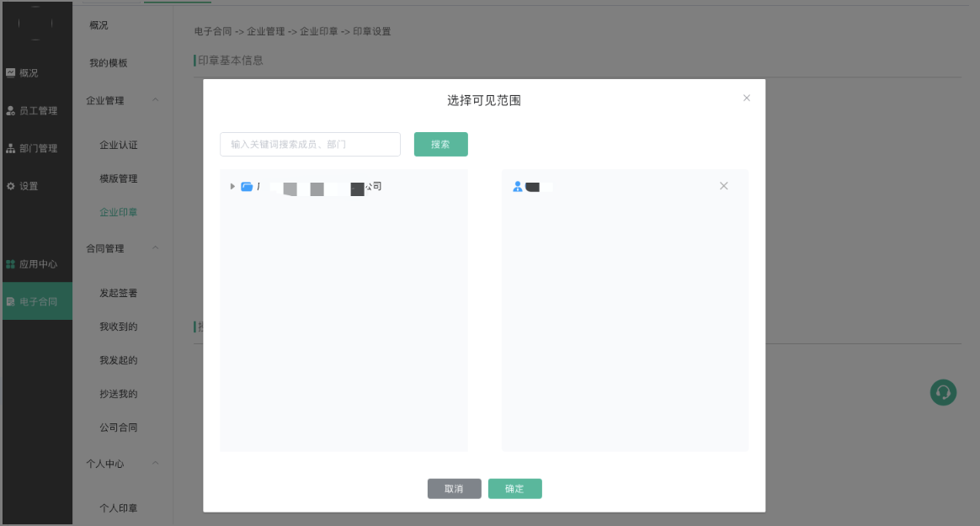Click the 部门管理 hierarchy icon

(x=11, y=148)
